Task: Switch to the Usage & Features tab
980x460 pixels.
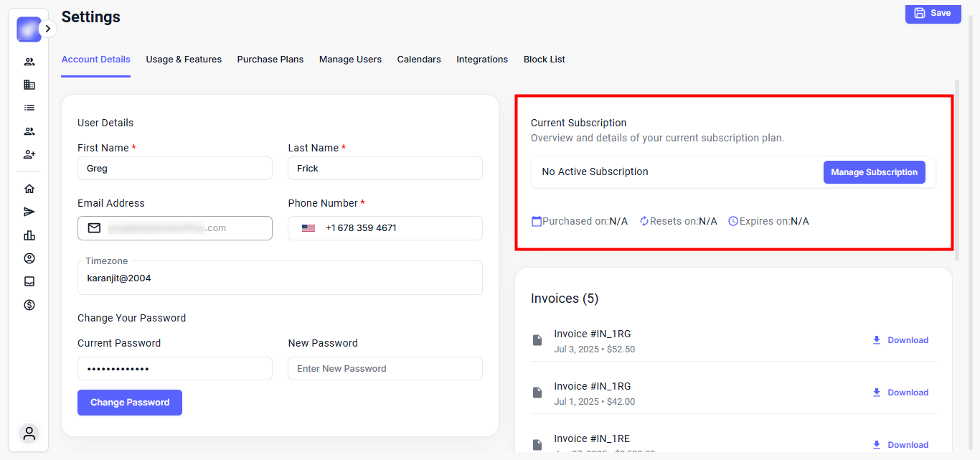Action: click(184, 60)
